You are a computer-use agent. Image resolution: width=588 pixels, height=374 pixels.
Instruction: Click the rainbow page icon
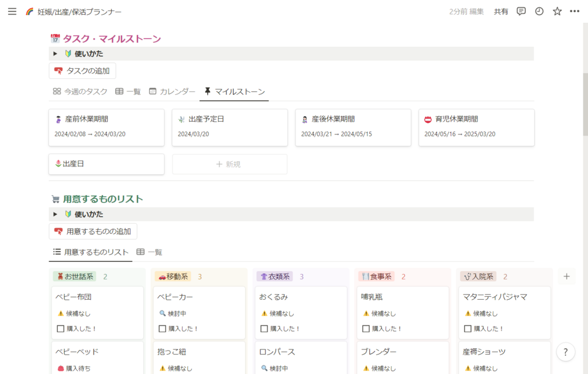point(29,12)
